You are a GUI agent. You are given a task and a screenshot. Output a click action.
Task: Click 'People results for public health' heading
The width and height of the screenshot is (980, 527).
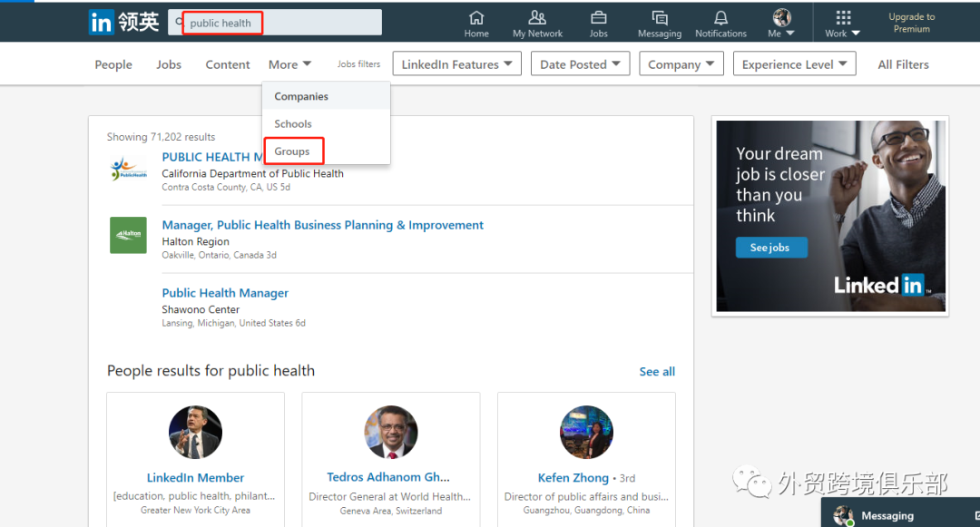pyautogui.click(x=211, y=371)
